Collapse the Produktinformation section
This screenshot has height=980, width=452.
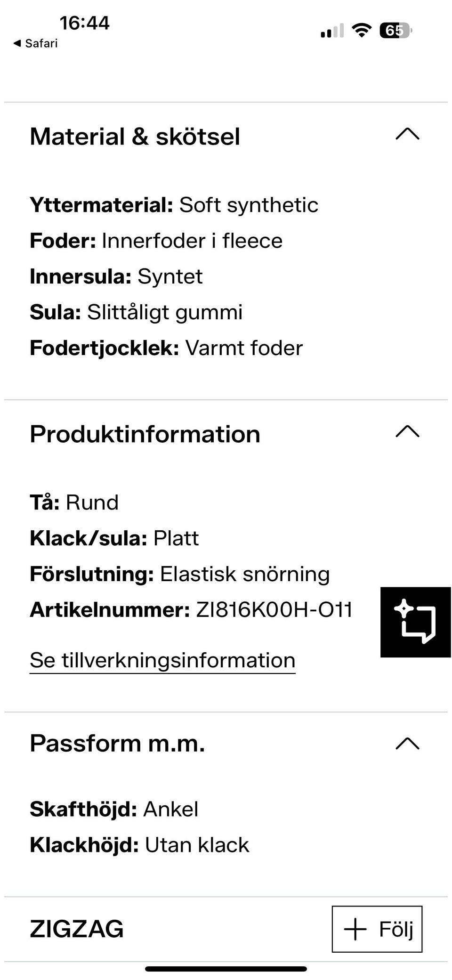pyautogui.click(x=408, y=432)
